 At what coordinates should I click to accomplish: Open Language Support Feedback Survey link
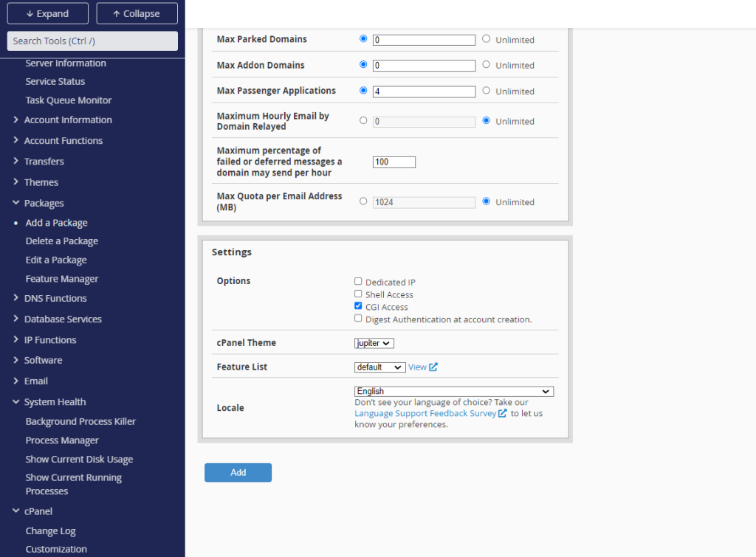tap(425, 413)
